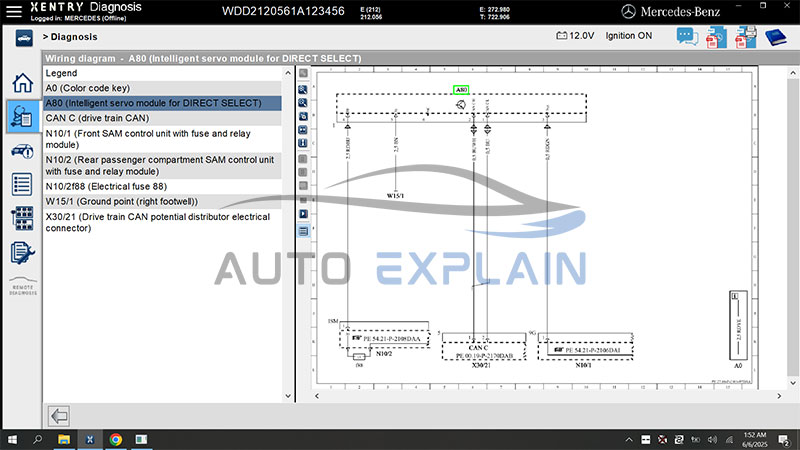Select X30/21 Drive train CAN distributor entry
Image resolution: width=800 pixels, height=450 pixels.
click(162, 222)
